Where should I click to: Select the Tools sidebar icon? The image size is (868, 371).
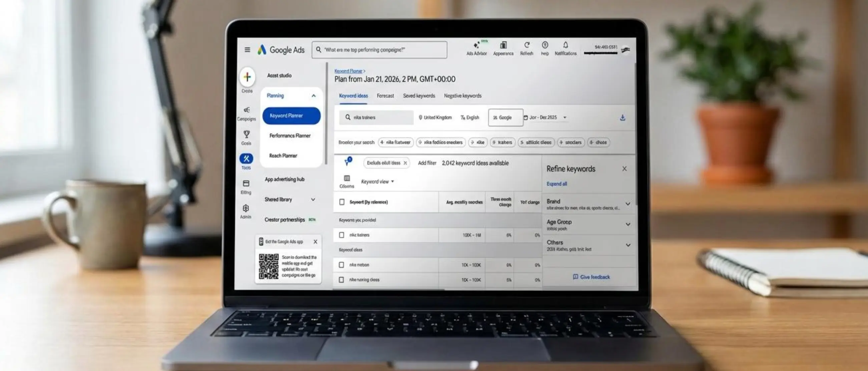(x=246, y=159)
